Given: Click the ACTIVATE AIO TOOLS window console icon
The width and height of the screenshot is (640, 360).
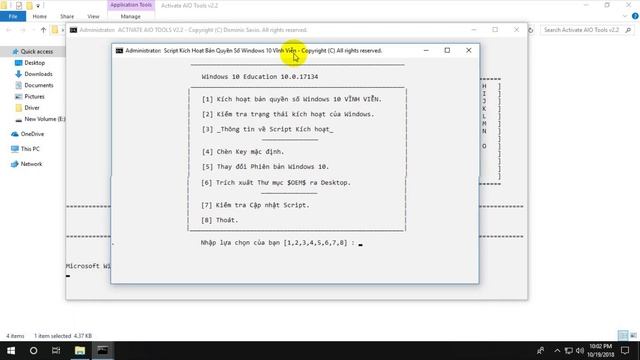Looking at the screenshot, I should [73, 30].
